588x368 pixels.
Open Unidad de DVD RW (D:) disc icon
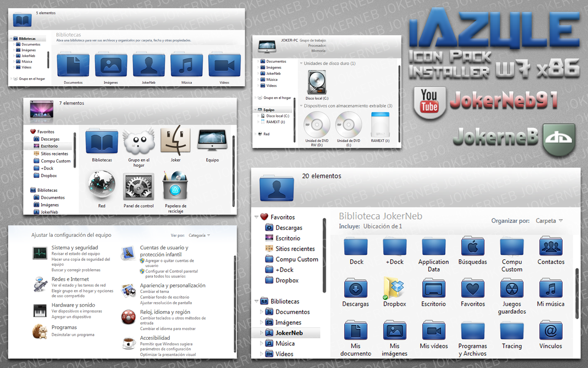317,125
